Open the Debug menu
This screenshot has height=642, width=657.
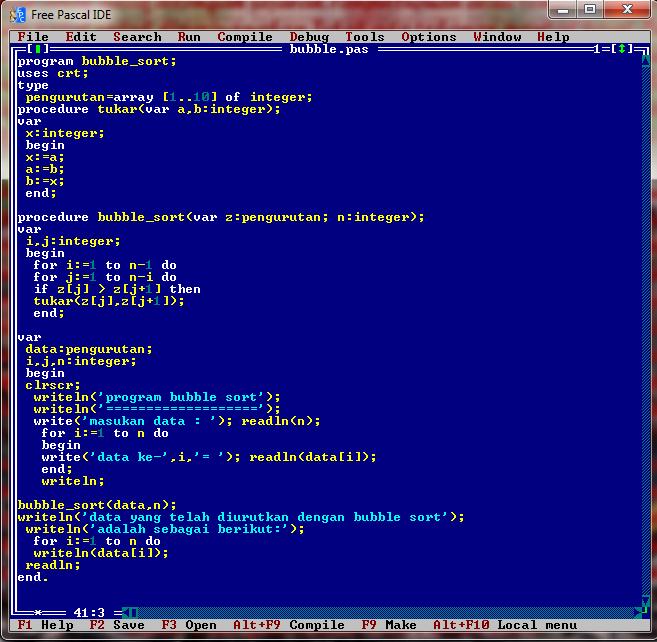[310, 37]
